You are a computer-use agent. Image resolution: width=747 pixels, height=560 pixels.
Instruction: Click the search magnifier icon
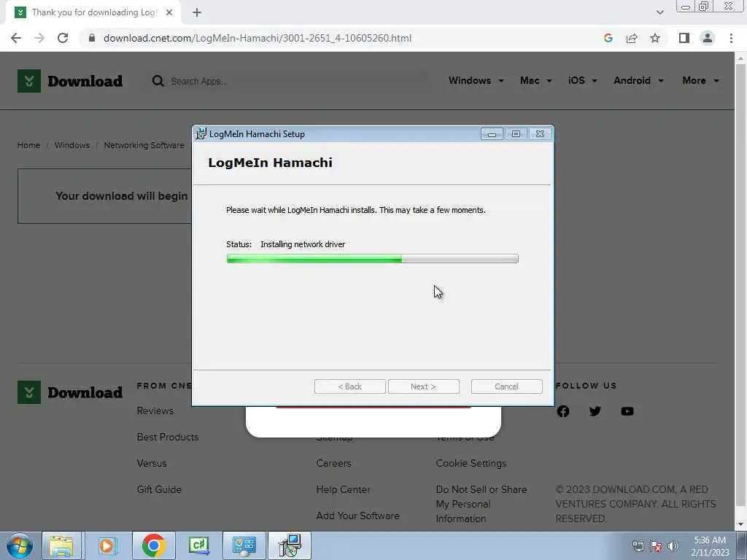pyautogui.click(x=158, y=81)
